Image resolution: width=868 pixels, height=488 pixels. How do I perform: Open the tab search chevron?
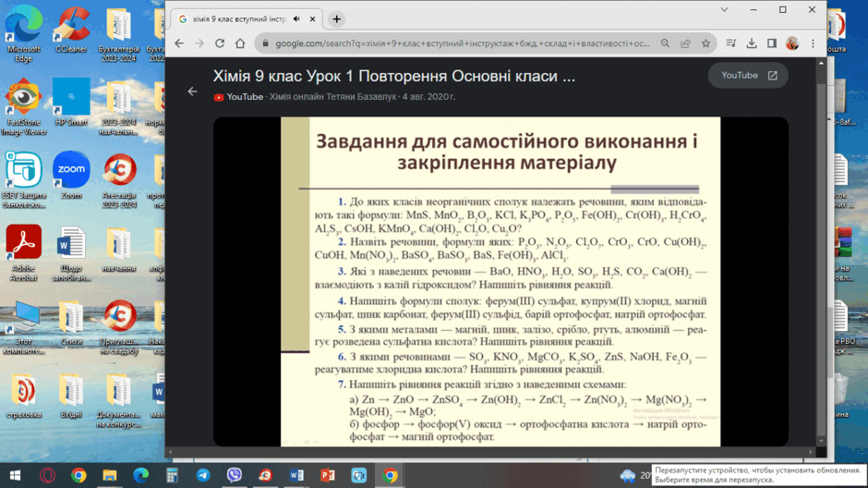[x=724, y=9]
